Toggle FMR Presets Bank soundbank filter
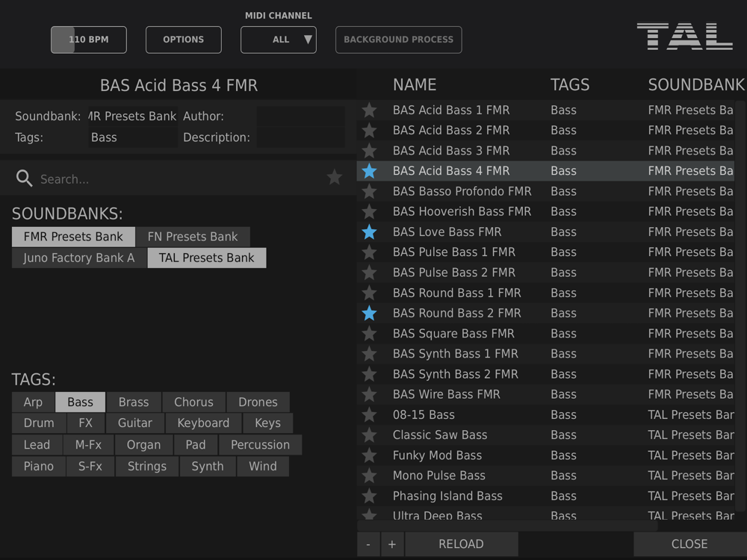This screenshot has width=747, height=560. (x=73, y=237)
